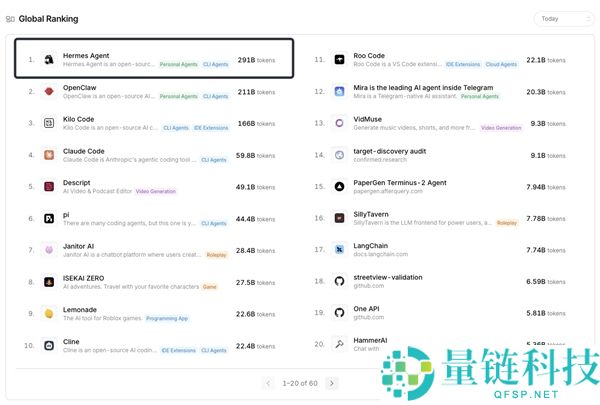Click the HammerAI hammer icon
600x405 pixels.
(339, 344)
